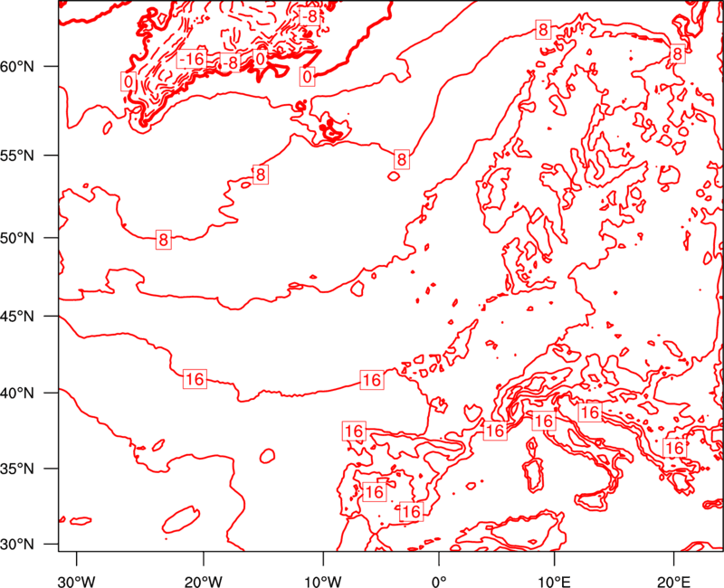This screenshot has width=724, height=588.
Task: Click the 35°N latitude axis label
Action: click(x=17, y=469)
